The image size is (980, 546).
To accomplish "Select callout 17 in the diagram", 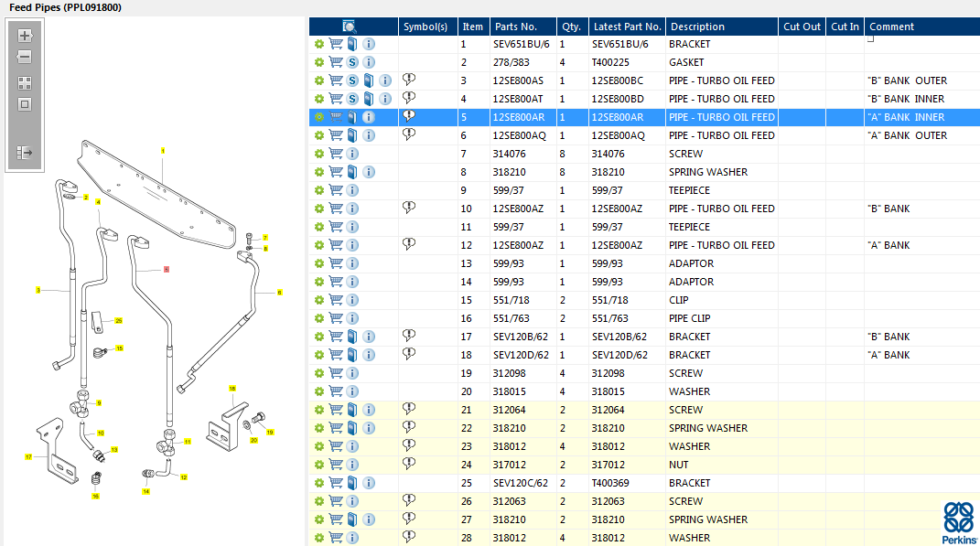I will pyautogui.click(x=28, y=456).
